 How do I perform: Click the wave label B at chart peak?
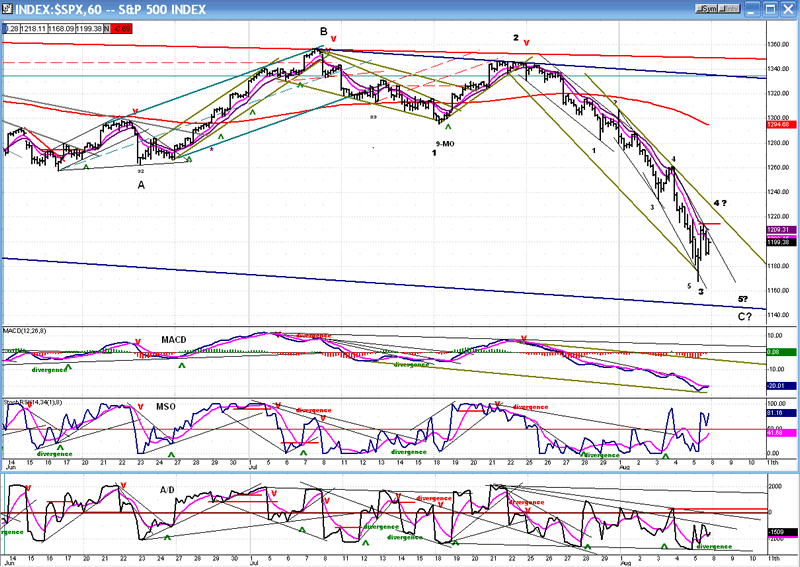coord(324,31)
